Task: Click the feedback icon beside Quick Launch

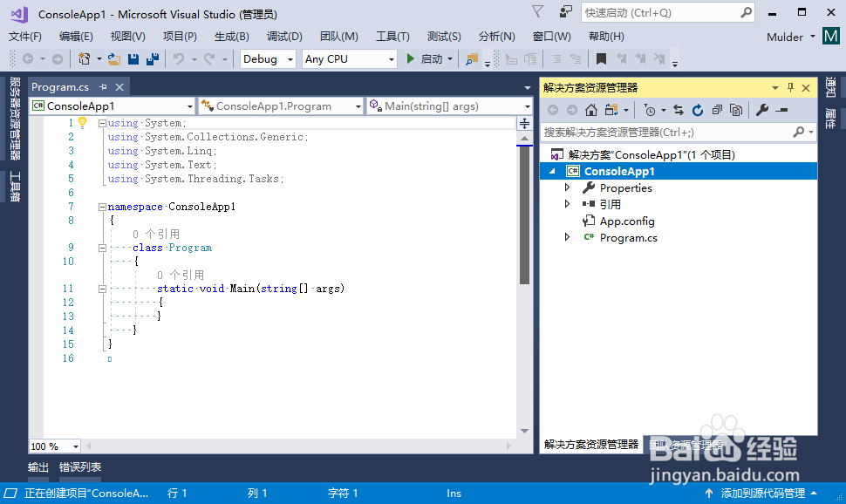Action: pos(565,12)
